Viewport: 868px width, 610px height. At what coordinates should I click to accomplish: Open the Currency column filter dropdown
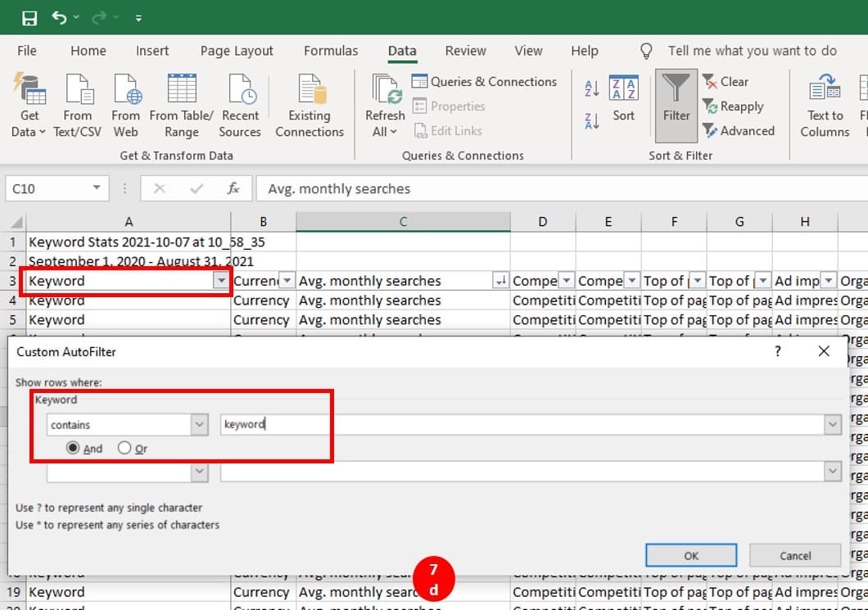click(287, 281)
